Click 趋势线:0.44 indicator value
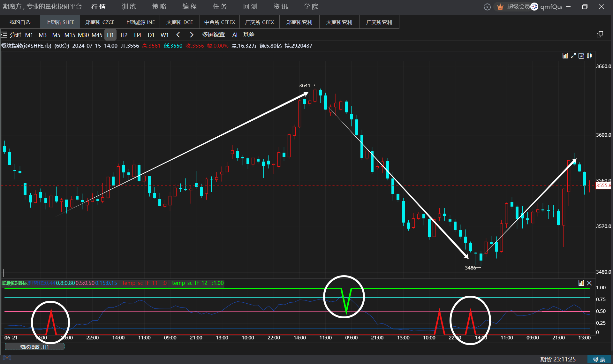This screenshot has width=613, height=364. (x=42, y=283)
